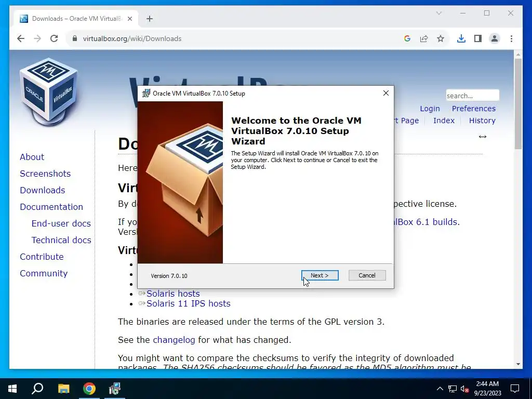Click the Chrome taskbar icon
532x399 pixels.
click(x=89, y=389)
